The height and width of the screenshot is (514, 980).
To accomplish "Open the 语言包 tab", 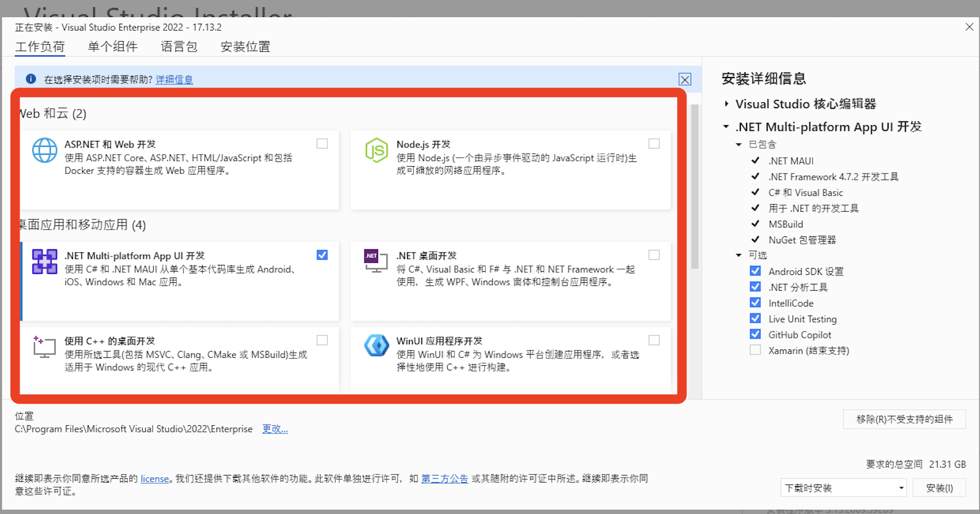I will coord(178,46).
